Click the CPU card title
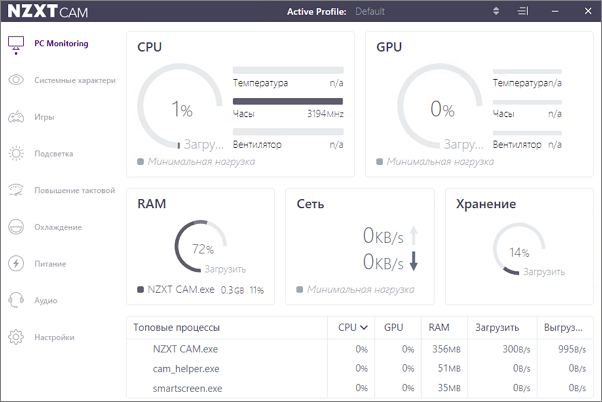Viewport: 602px width, 402px height. pos(149,47)
